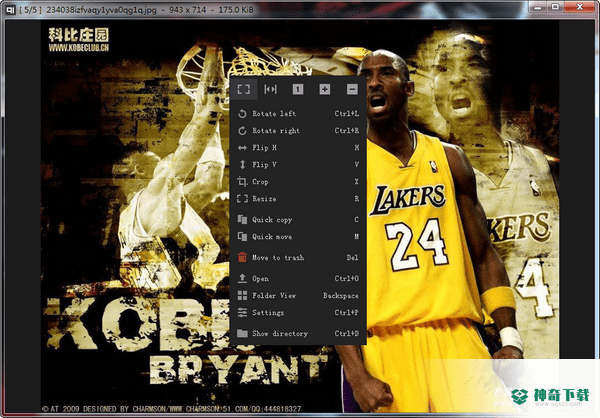Click the Flip H arrows icon
Image resolution: width=600 pixels, height=418 pixels.
(242, 148)
